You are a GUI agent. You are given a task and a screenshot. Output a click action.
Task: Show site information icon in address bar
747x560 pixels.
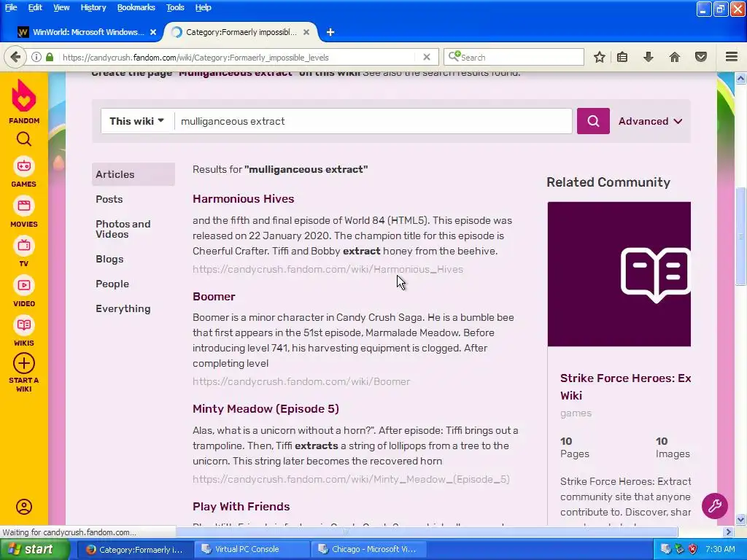36,57
